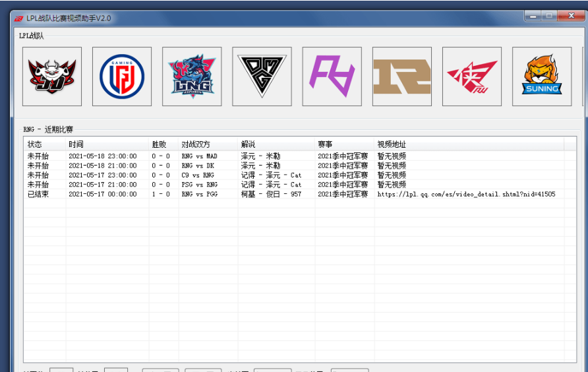
Task: Sort by the 对战双方 column header
Action: coord(208,144)
